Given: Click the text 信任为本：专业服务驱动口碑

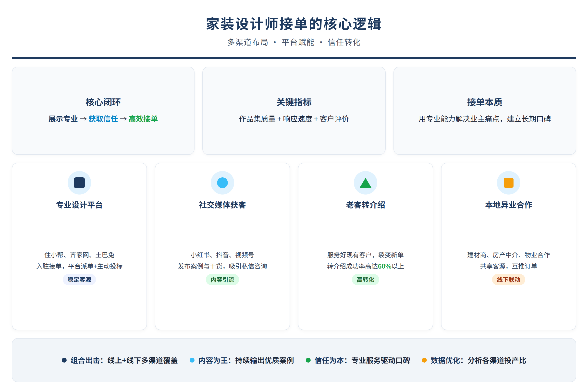Looking at the screenshot, I should (362, 360).
